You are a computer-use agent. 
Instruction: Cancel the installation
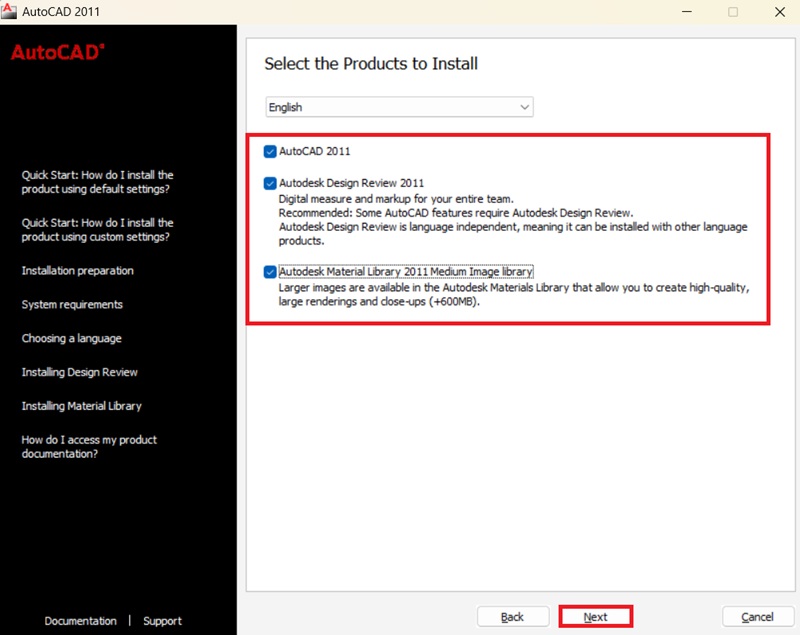(757, 617)
